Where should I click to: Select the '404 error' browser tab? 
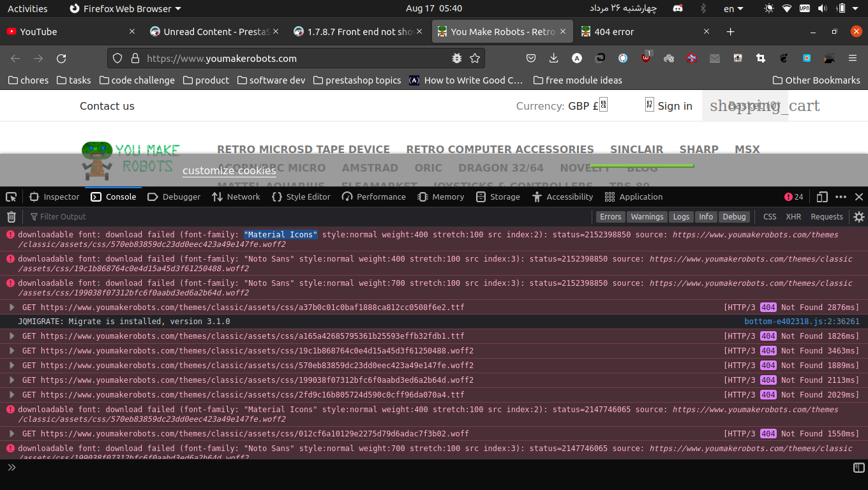pyautogui.click(x=645, y=32)
